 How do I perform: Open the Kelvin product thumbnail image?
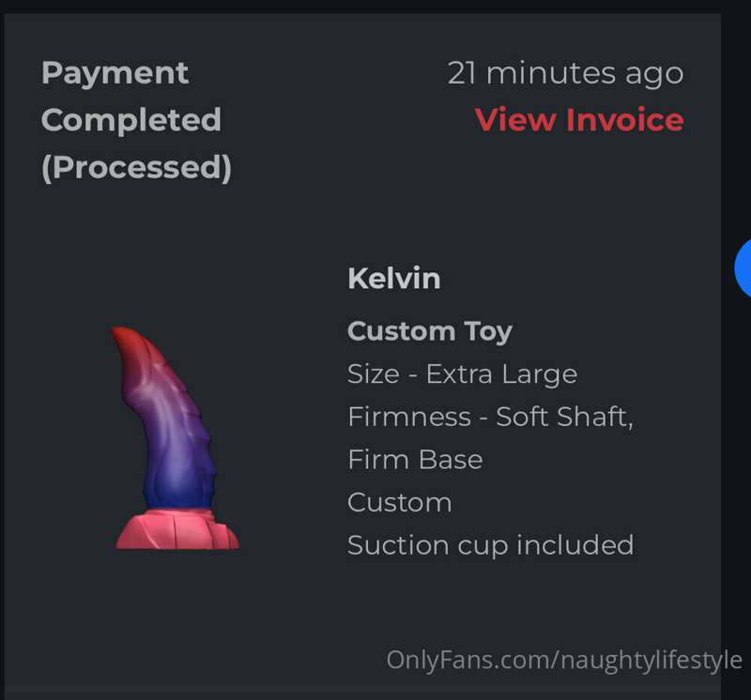point(176,437)
